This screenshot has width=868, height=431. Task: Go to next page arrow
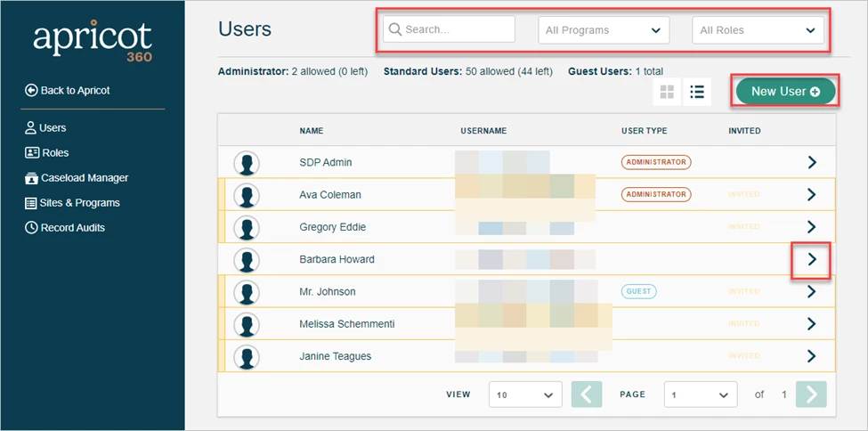[x=812, y=394]
